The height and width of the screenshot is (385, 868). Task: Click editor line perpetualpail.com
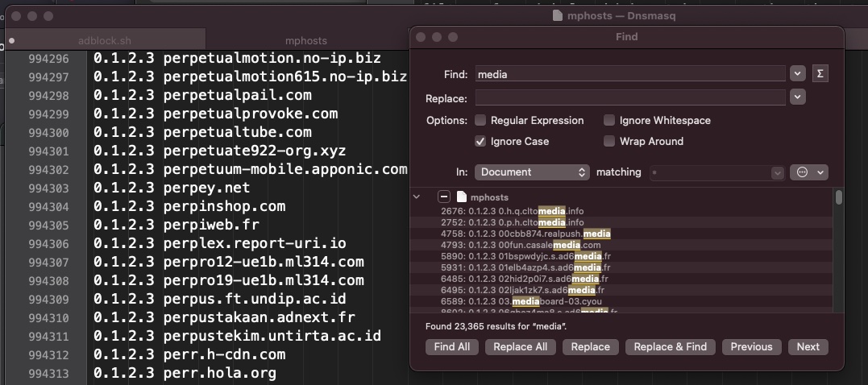click(x=202, y=95)
